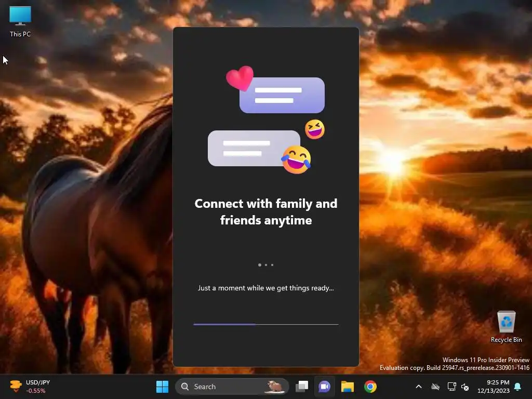Image resolution: width=532 pixels, height=399 pixels.
Task: Open the network status tray icon
Action: tap(451, 387)
